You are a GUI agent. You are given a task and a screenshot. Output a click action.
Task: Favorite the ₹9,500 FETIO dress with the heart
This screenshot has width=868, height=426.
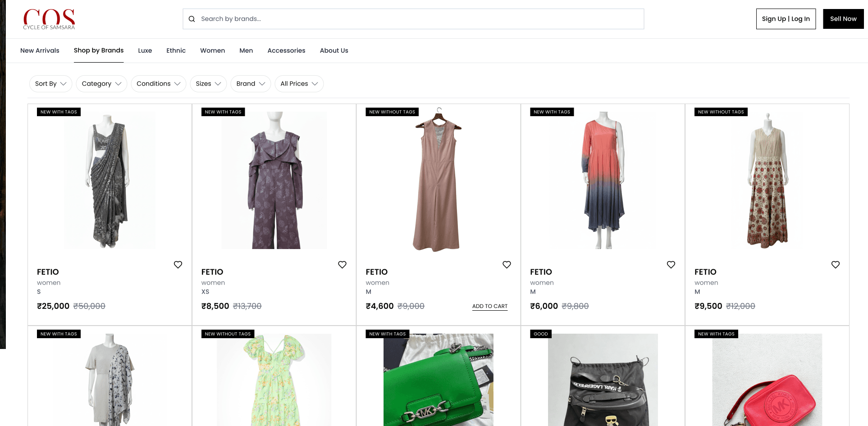[836, 265]
